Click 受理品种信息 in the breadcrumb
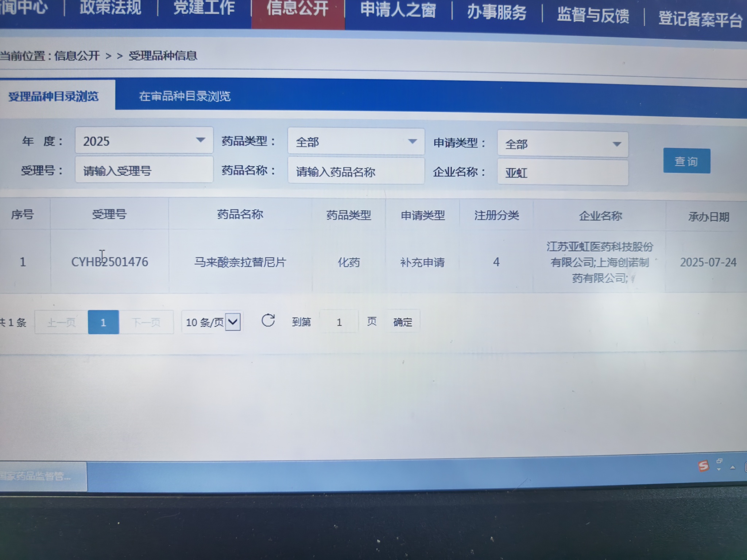Viewport: 747px width, 560px height. [x=163, y=55]
